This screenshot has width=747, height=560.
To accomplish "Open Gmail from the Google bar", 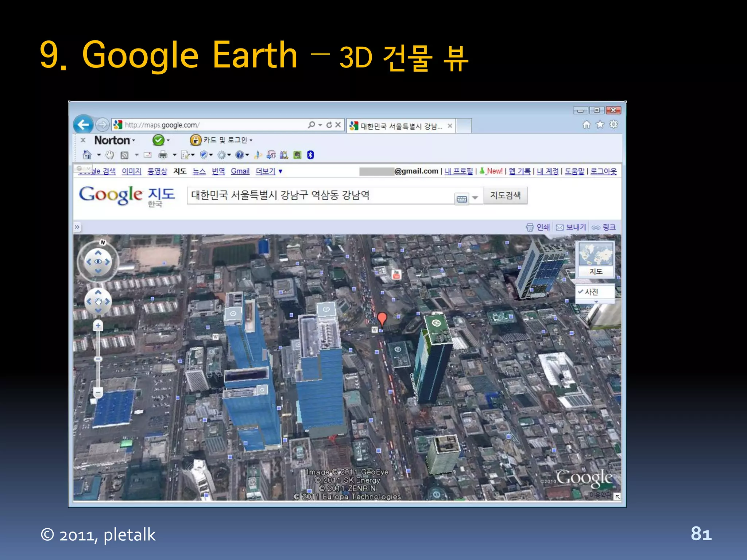I will click(x=240, y=171).
